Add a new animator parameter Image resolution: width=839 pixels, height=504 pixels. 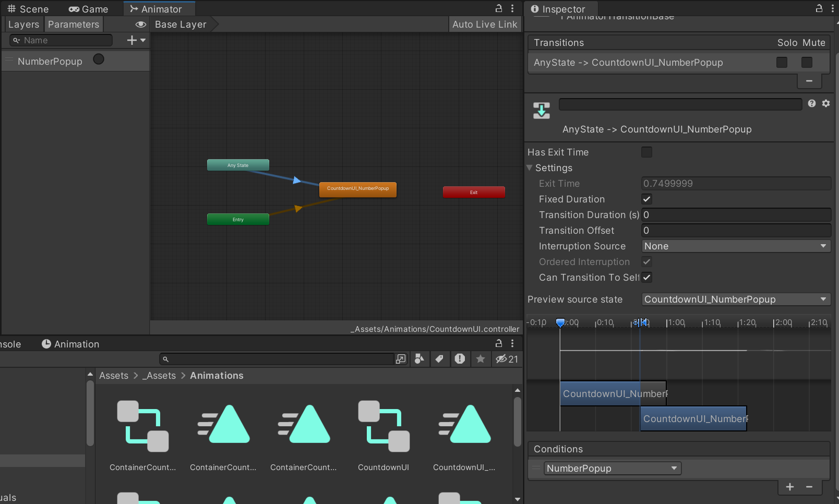click(x=136, y=40)
